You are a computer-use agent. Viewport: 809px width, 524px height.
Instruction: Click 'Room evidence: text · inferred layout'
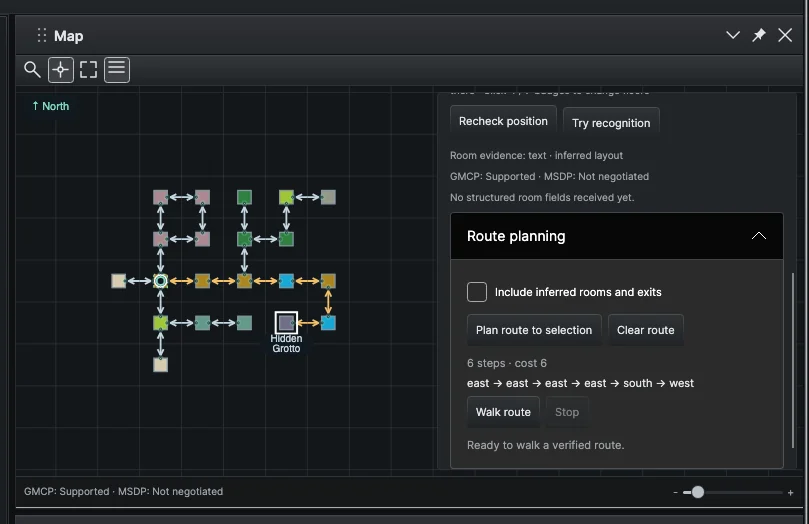click(536, 155)
